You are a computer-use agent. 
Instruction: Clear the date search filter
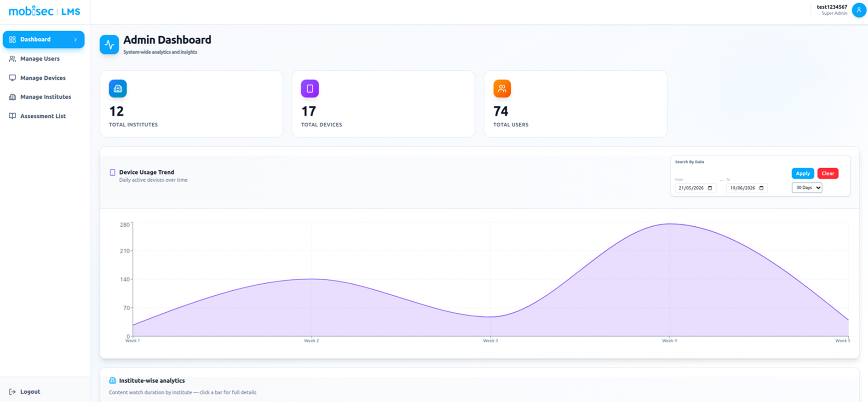click(x=828, y=173)
